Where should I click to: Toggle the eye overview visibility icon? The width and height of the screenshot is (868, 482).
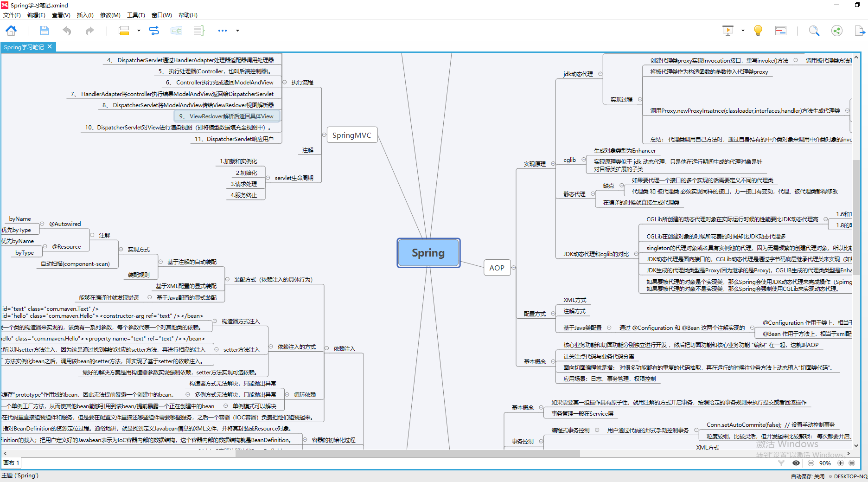click(x=796, y=463)
